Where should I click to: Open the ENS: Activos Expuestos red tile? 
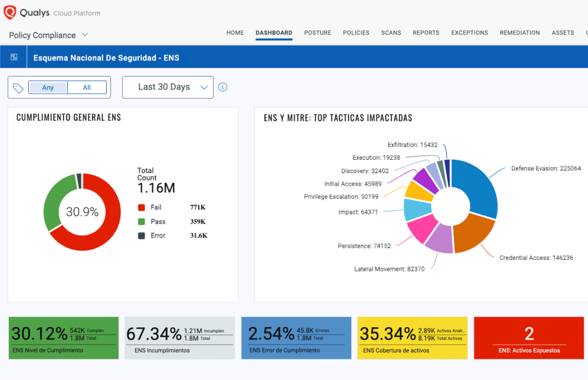click(x=529, y=338)
